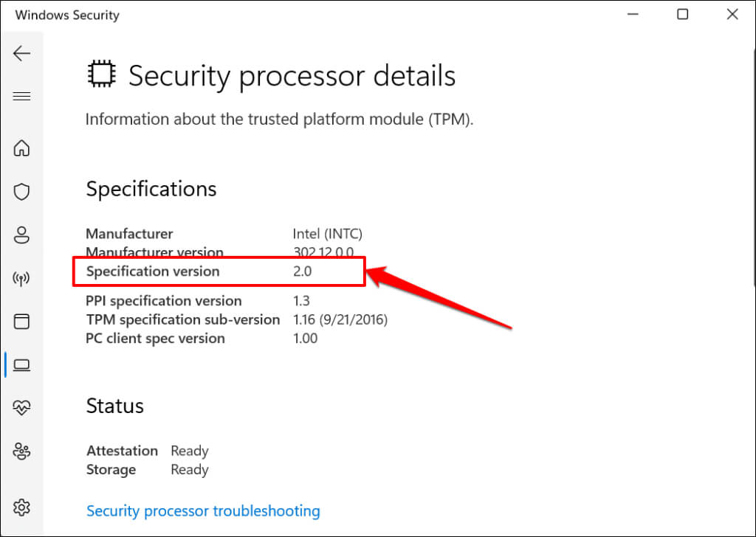Open App & browser control icon
The width and height of the screenshot is (756, 537).
pyautogui.click(x=22, y=322)
